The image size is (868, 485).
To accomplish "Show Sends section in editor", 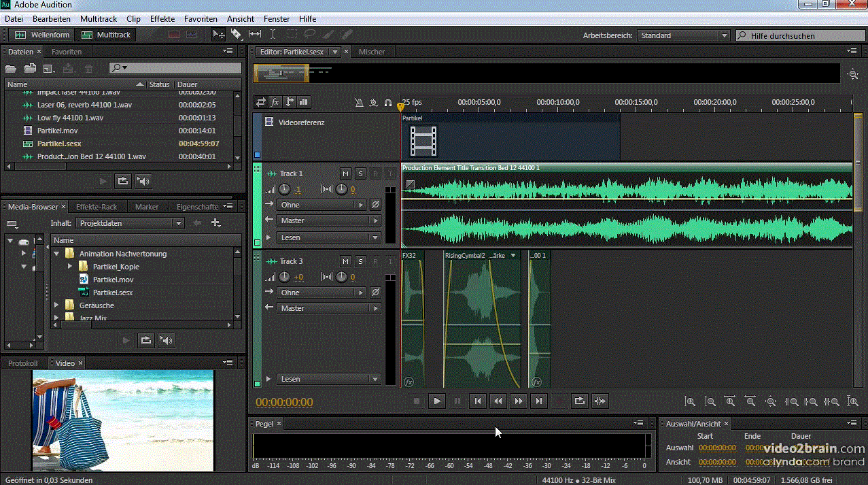I will [x=290, y=102].
